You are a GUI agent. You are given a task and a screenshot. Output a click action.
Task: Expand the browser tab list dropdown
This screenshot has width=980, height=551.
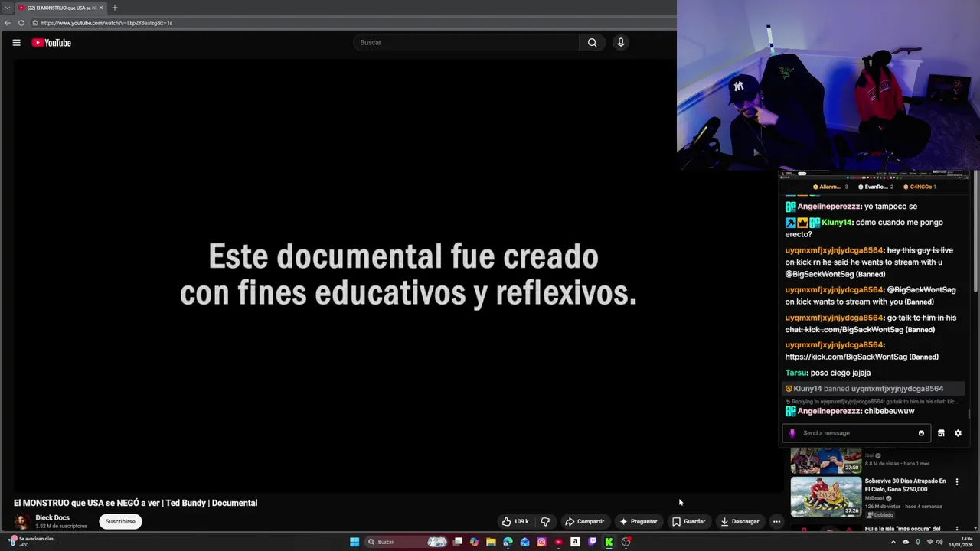click(x=7, y=8)
